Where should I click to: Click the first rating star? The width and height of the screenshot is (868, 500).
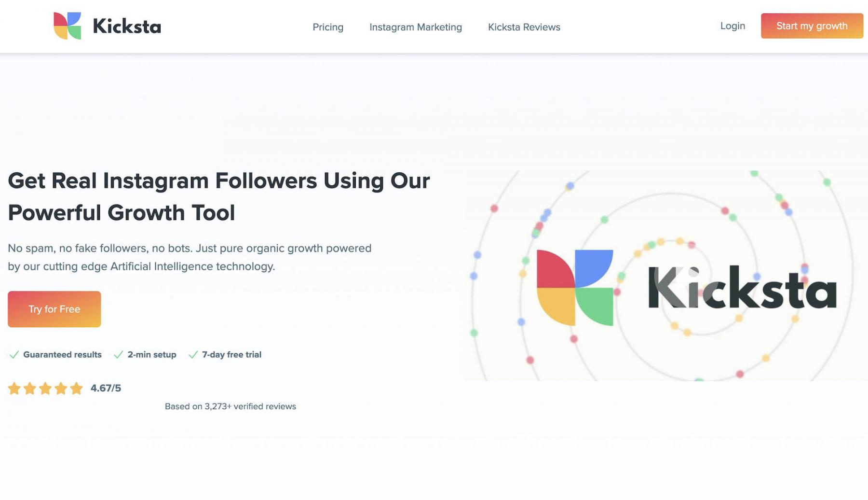[x=14, y=389]
